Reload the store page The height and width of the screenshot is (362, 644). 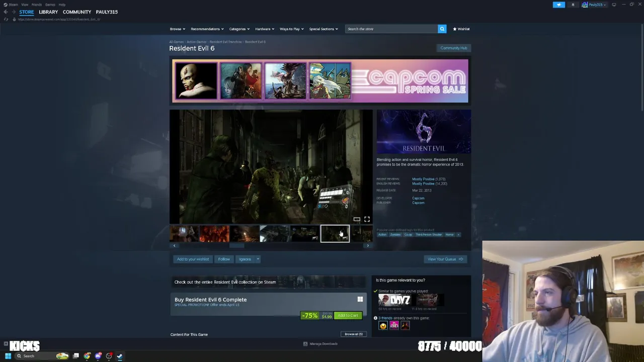(x=6, y=19)
